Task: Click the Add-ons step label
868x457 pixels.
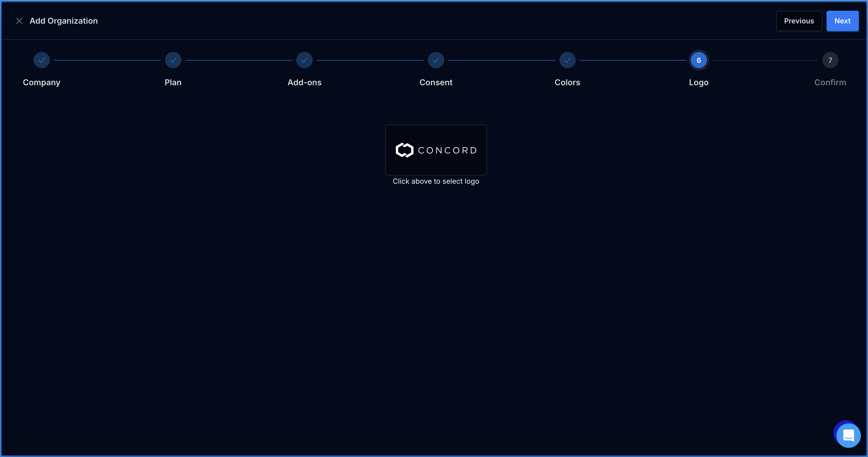Action: [x=305, y=82]
